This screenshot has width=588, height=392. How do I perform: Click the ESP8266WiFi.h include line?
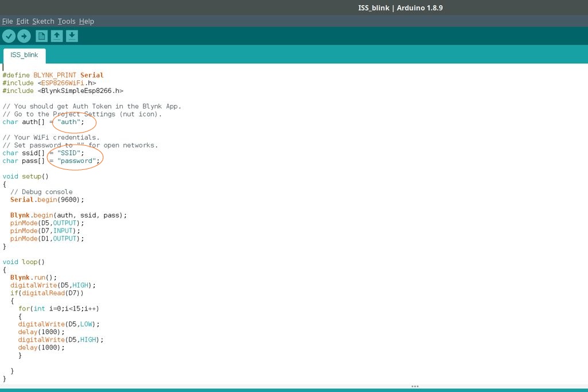[x=49, y=83]
